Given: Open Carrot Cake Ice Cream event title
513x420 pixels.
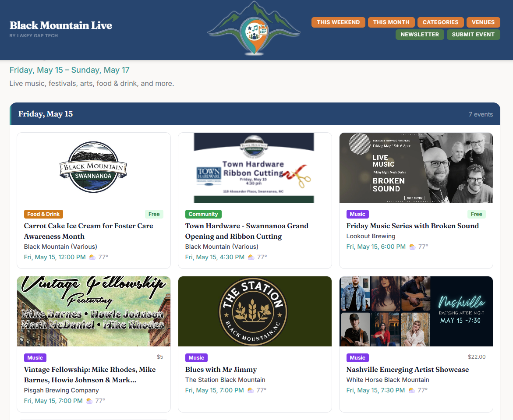Looking at the screenshot, I should 88,231.
